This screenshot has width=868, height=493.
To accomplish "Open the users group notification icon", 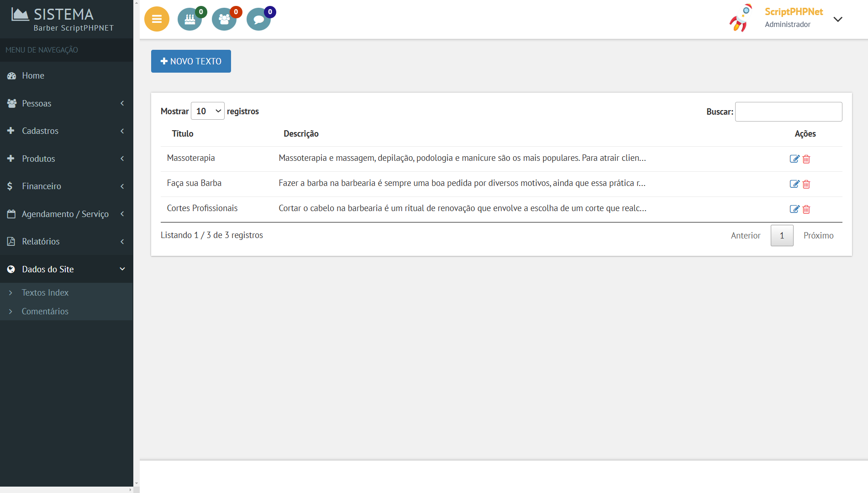I will tap(224, 19).
